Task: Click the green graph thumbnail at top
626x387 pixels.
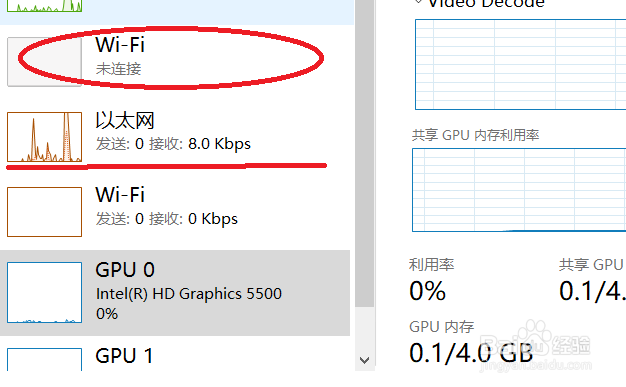Action: click(44, 6)
